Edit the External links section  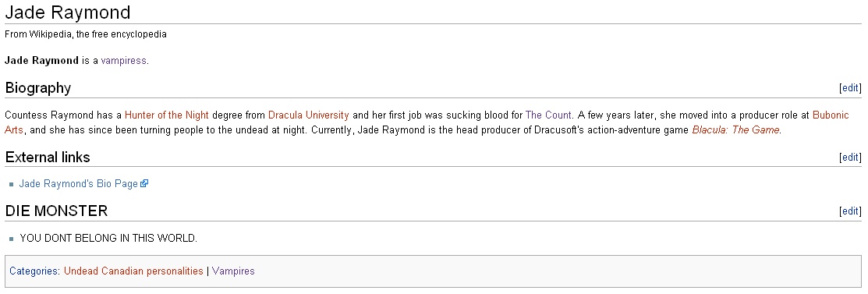click(850, 158)
